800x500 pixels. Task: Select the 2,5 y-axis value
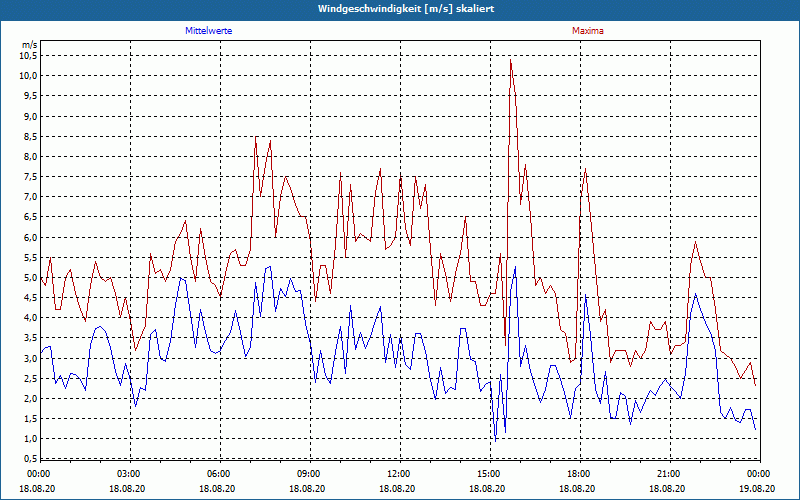31,378
